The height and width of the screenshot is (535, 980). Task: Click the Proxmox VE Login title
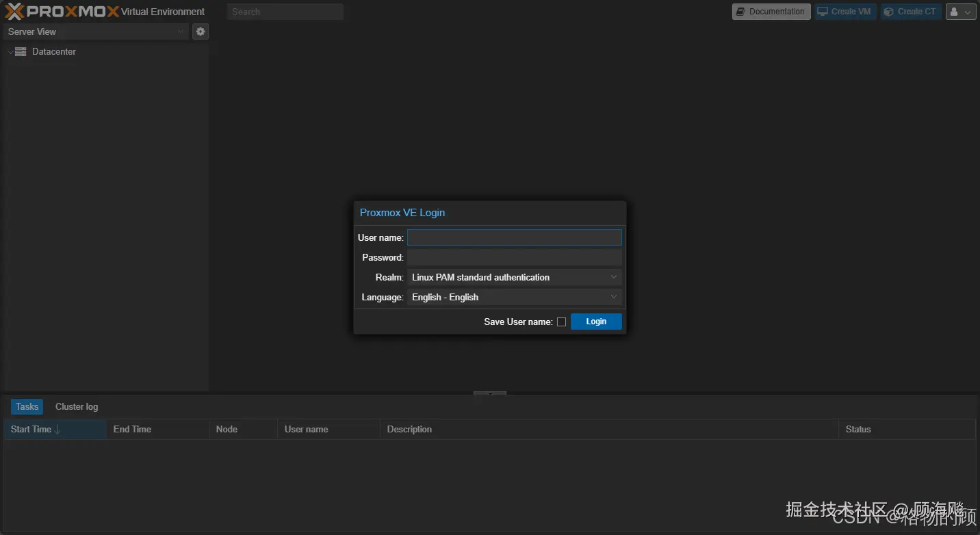(402, 213)
